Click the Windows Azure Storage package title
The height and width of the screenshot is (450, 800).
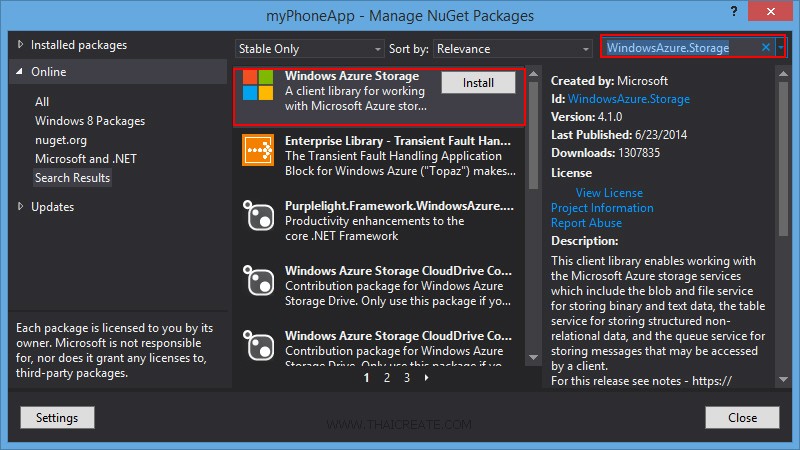coord(352,76)
